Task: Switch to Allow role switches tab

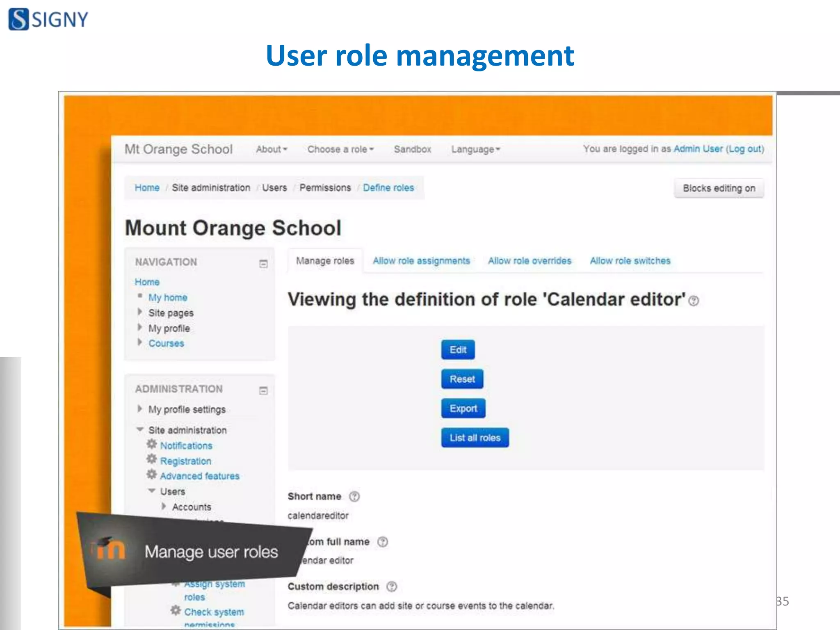Action: [x=630, y=261]
